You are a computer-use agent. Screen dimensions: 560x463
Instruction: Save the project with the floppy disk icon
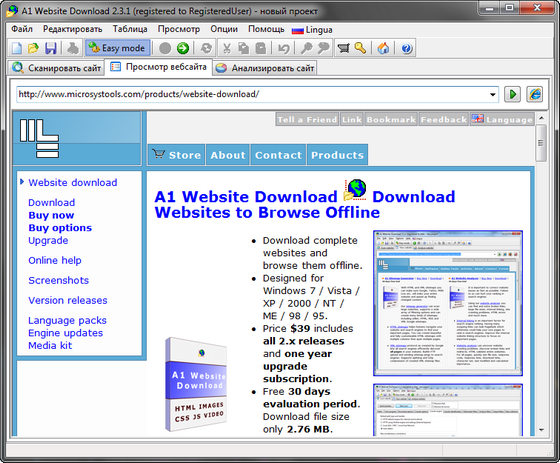pos(51,48)
